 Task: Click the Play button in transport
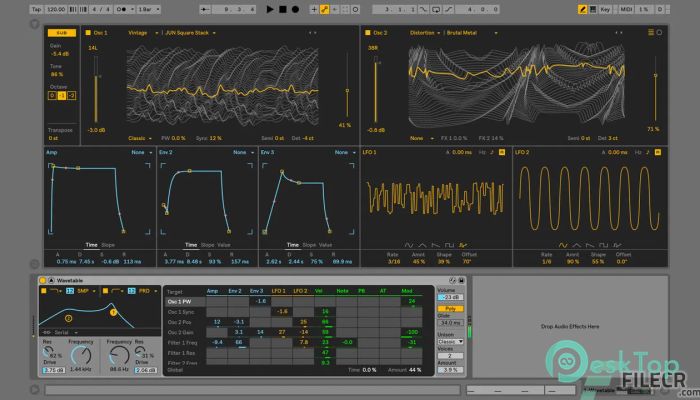pos(270,9)
